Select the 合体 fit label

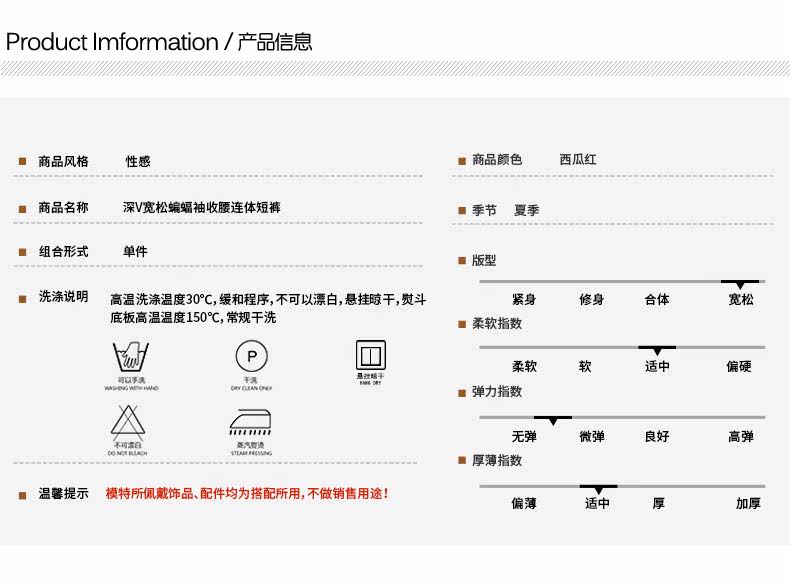click(x=657, y=299)
